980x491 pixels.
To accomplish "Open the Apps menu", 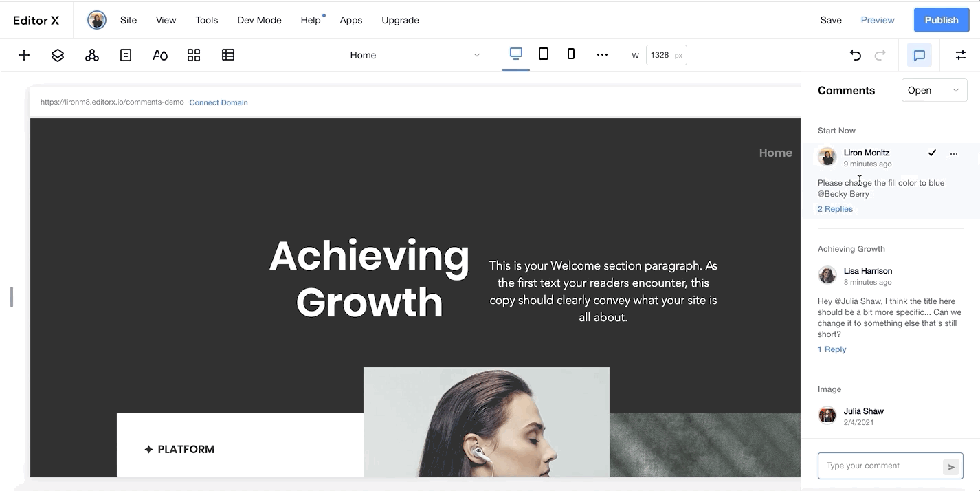I will [x=350, y=20].
